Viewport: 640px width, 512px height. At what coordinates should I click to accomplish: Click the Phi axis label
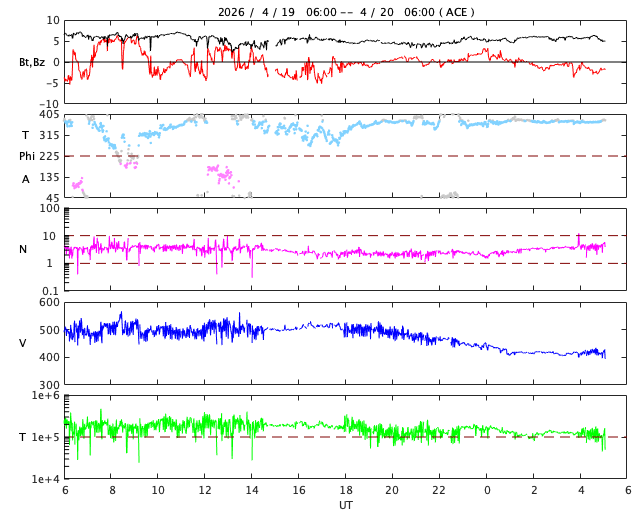[28, 156]
